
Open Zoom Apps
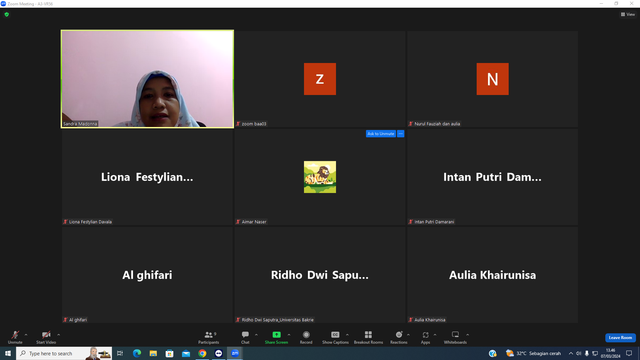425,337
